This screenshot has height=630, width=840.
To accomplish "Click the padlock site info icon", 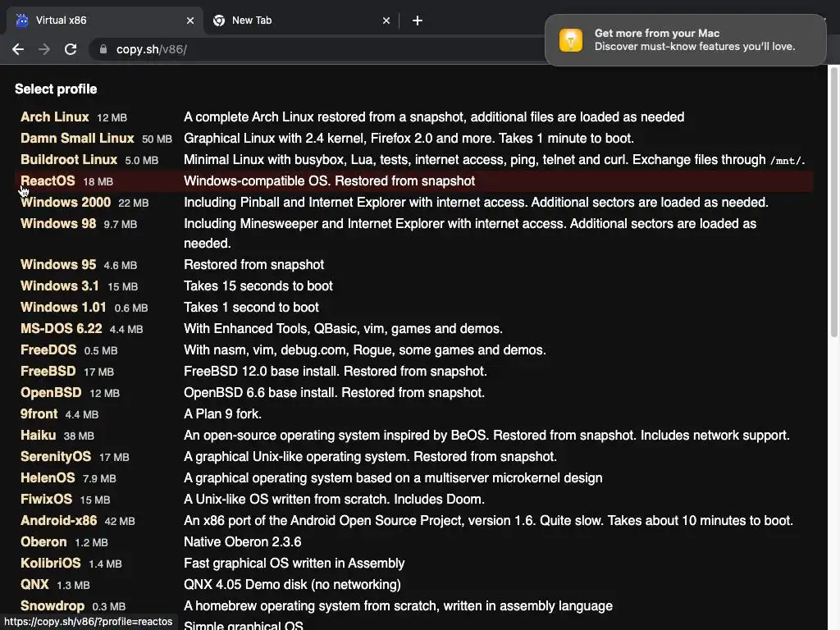I will tap(103, 49).
